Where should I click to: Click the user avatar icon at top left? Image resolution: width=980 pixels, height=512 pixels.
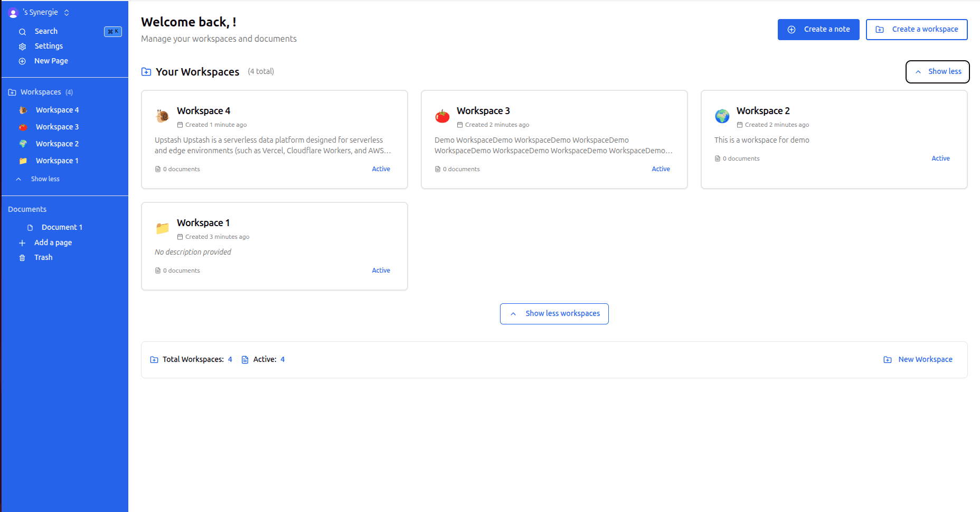tap(13, 13)
